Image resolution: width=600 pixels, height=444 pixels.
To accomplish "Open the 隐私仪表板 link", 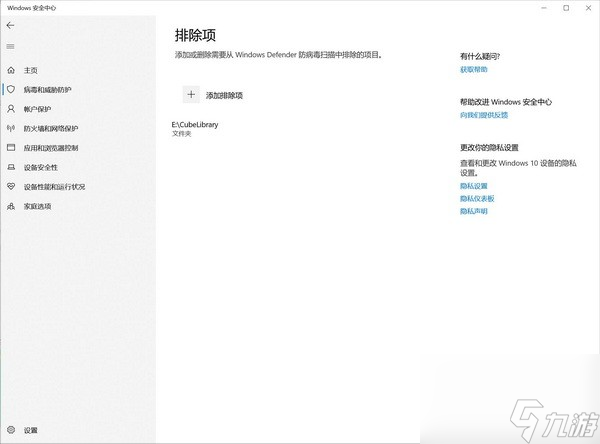I will coord(477,198).
